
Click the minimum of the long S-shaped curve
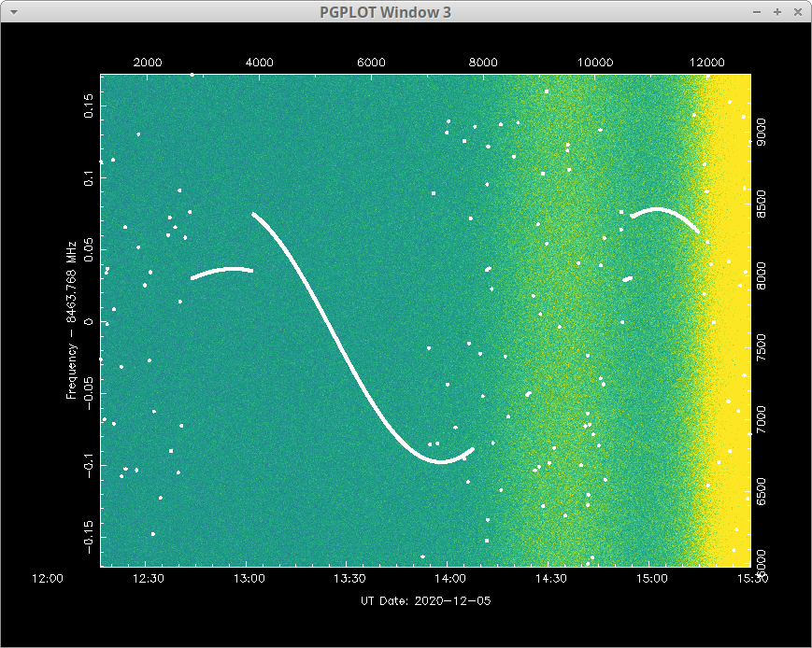tap(440, 461)
